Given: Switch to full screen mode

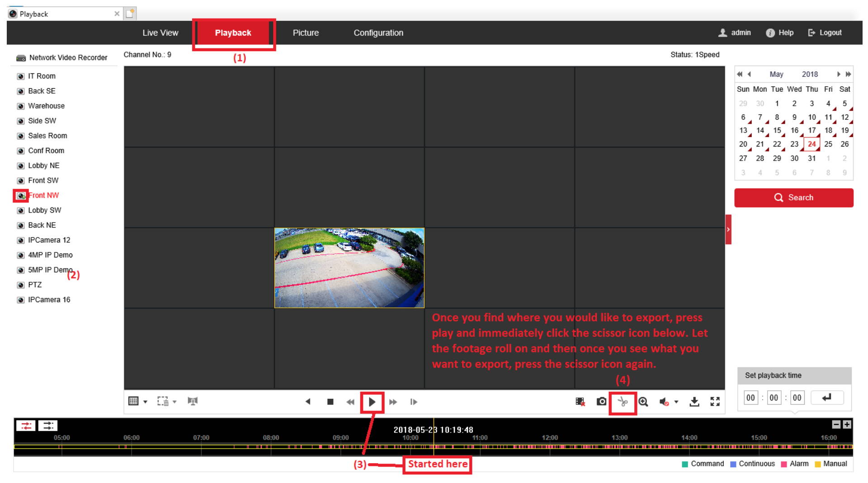Looking at the screenshot, I should [x=715, y=402].
